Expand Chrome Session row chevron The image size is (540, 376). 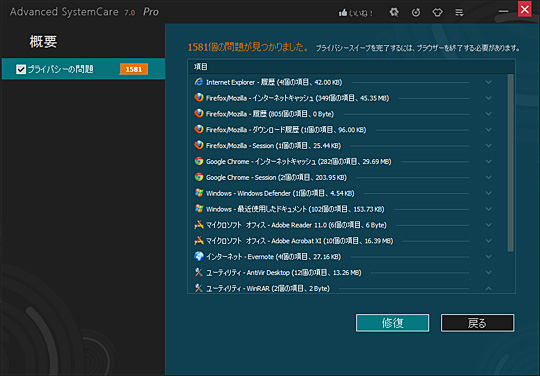[488, 177]
